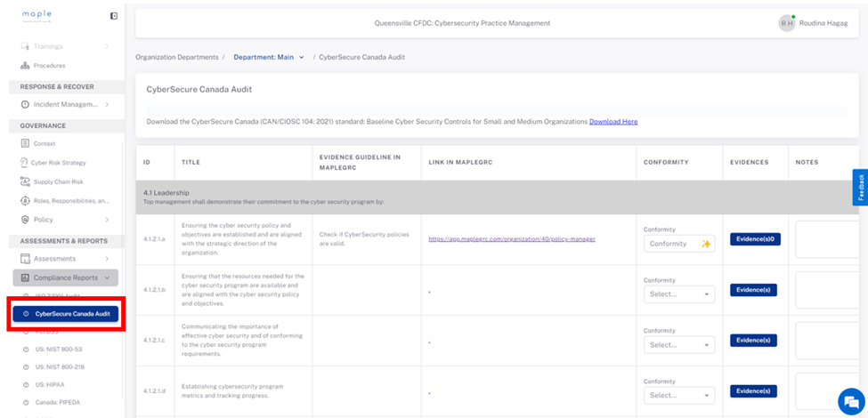
Task: Click the RH user avatar
Action: (x=787, y=23)
